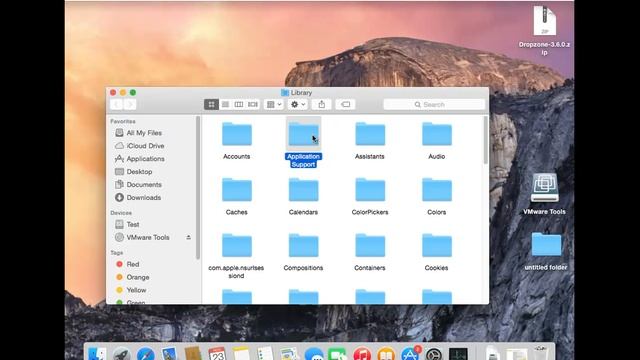The width and height of the screenshot is (640, 360).
Task: Open the item arrangement dropdown
Action: 273,104
